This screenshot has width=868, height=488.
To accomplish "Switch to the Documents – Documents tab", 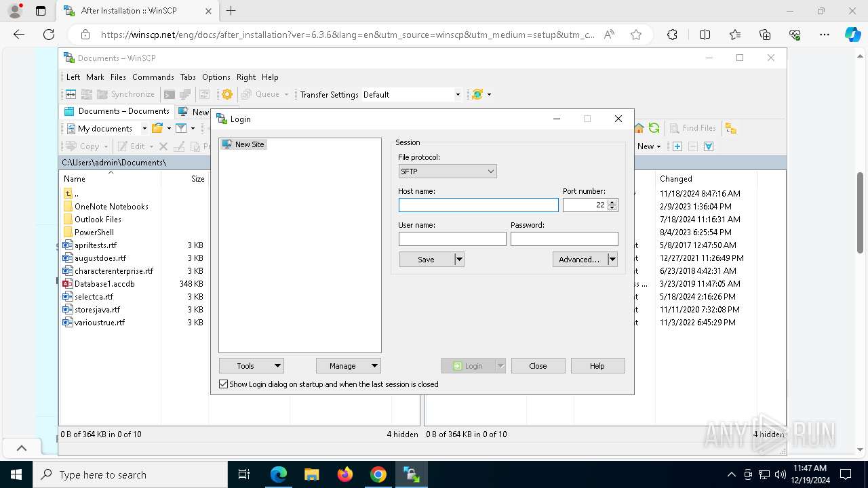I will coord(117,111).
